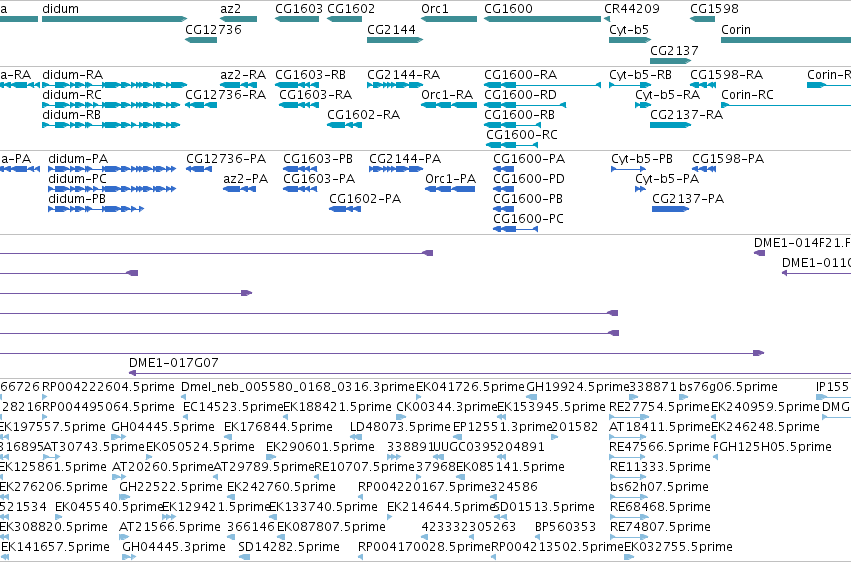Select the CG1602-RA transcript label
The image size is (851, 562).
coord(364,115)
